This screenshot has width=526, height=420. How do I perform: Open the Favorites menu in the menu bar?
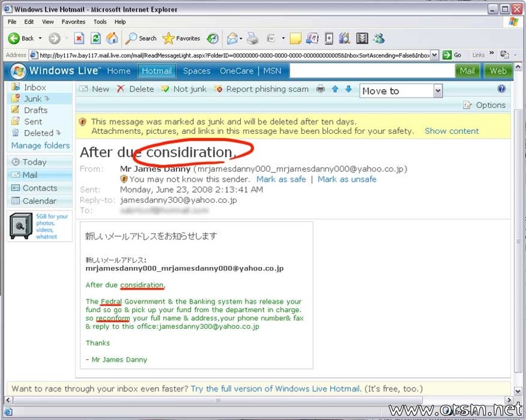pos(74,22)
